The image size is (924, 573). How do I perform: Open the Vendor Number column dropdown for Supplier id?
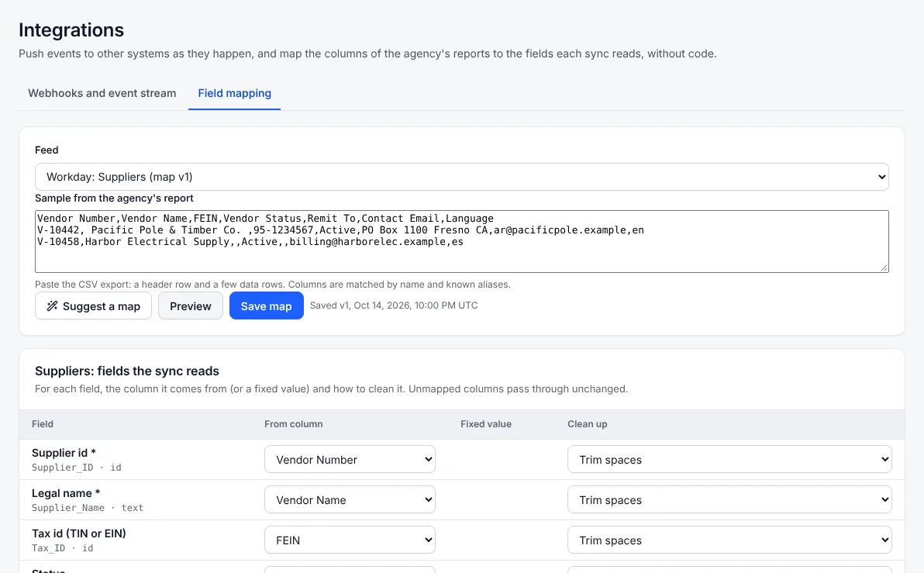point(350,459)
